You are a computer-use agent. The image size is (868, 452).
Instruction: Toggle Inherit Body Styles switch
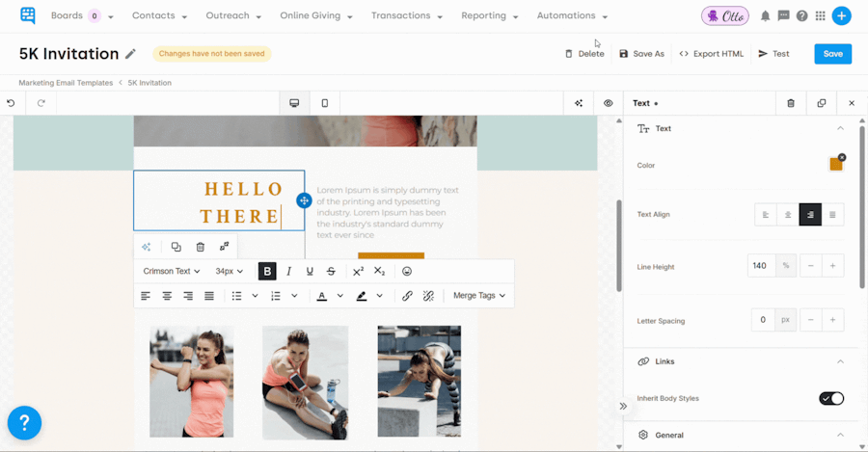831,398
